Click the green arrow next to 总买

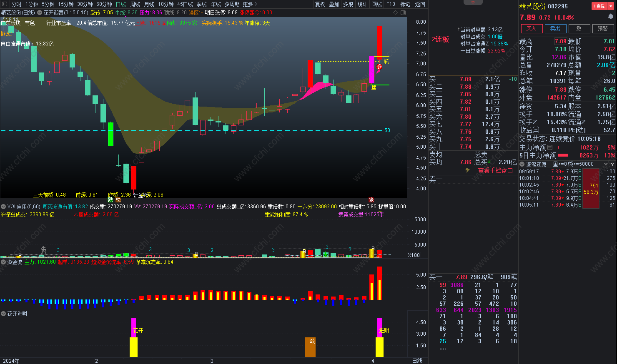click(x=489, y=162)
